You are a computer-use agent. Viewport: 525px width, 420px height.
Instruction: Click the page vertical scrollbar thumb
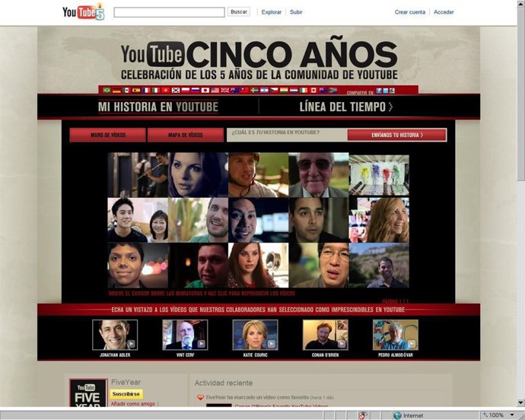[520, 94]
